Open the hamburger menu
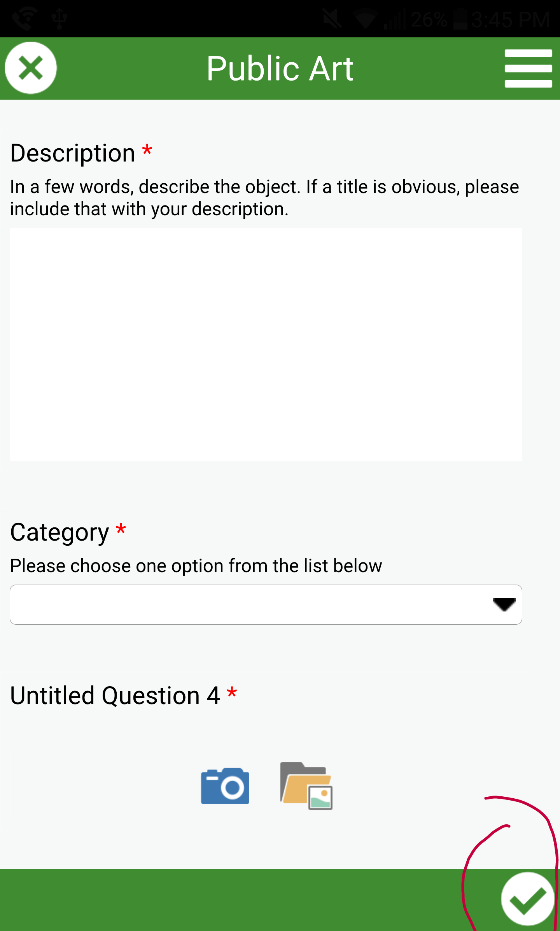 click(528, 68)
